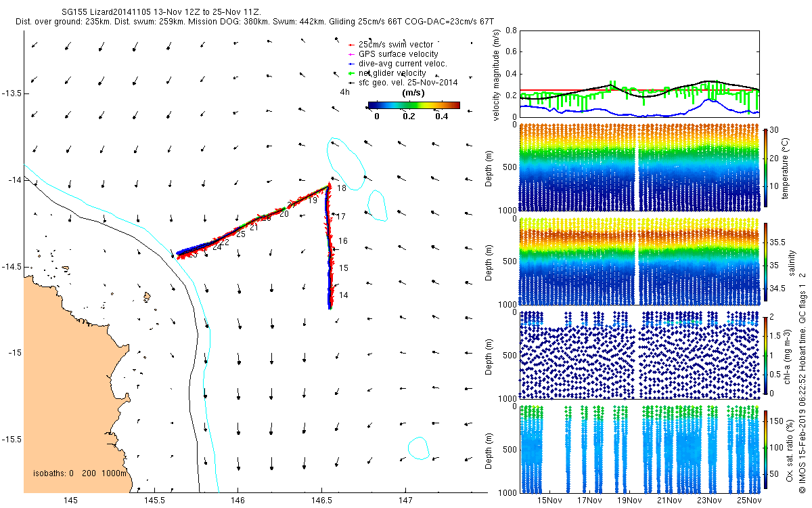
Task: Click day label 20 on glider track
Action: [x=284, y=214]
